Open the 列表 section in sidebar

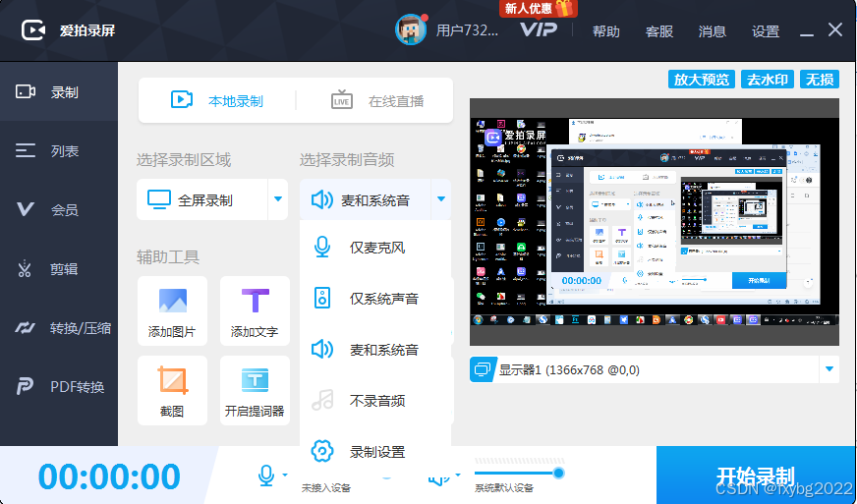click(59, 150)
